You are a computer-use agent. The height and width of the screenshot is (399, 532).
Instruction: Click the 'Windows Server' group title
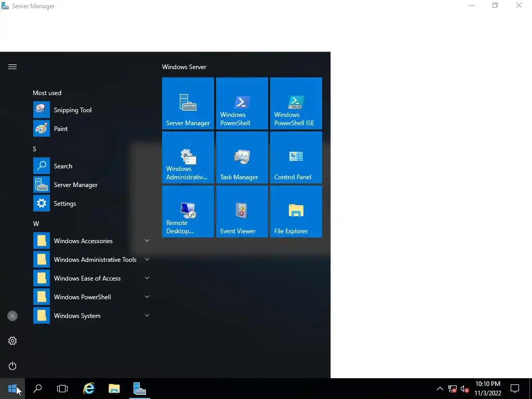(x=184, y=67)
